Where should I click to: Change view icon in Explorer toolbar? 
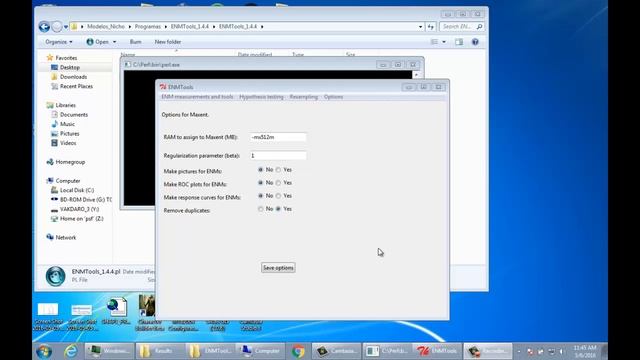tap(435, 42)
